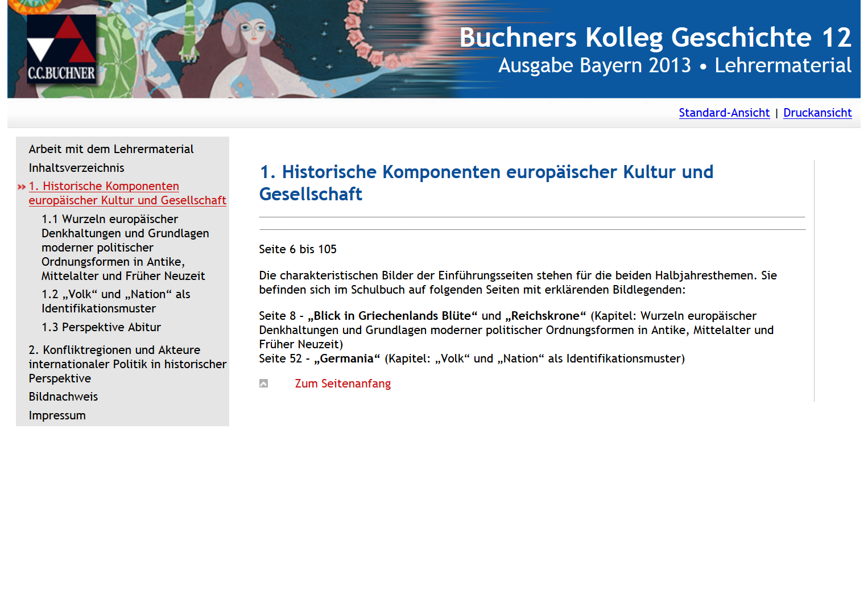Viewport: 868px width, 614px height.
Task: Click the red double-arrow marker in sidebar
Action: coord(22,187)
